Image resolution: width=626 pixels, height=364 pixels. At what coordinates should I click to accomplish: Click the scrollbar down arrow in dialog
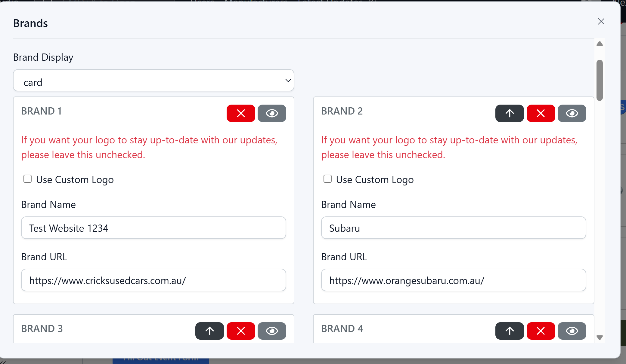click(600, 337)
